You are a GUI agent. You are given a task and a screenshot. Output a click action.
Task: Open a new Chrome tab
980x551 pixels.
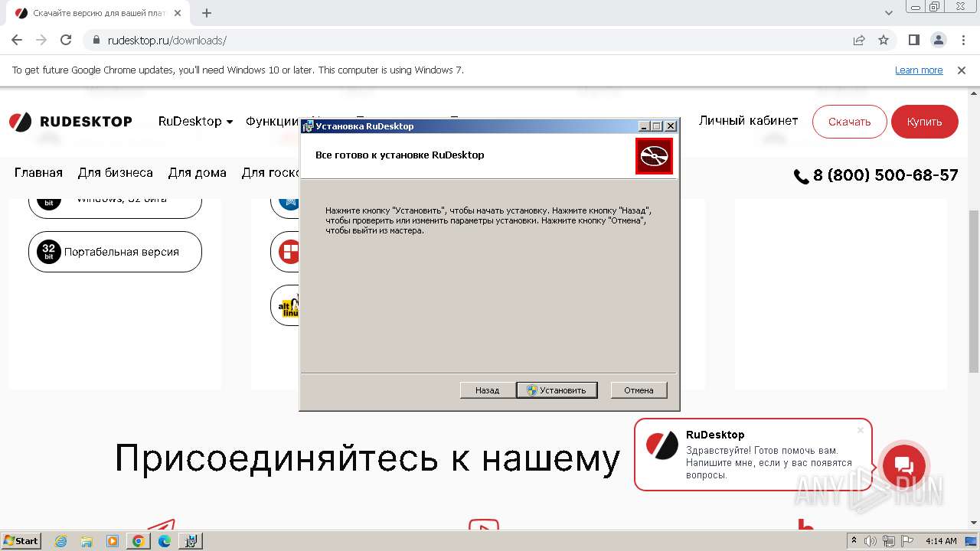207,13
